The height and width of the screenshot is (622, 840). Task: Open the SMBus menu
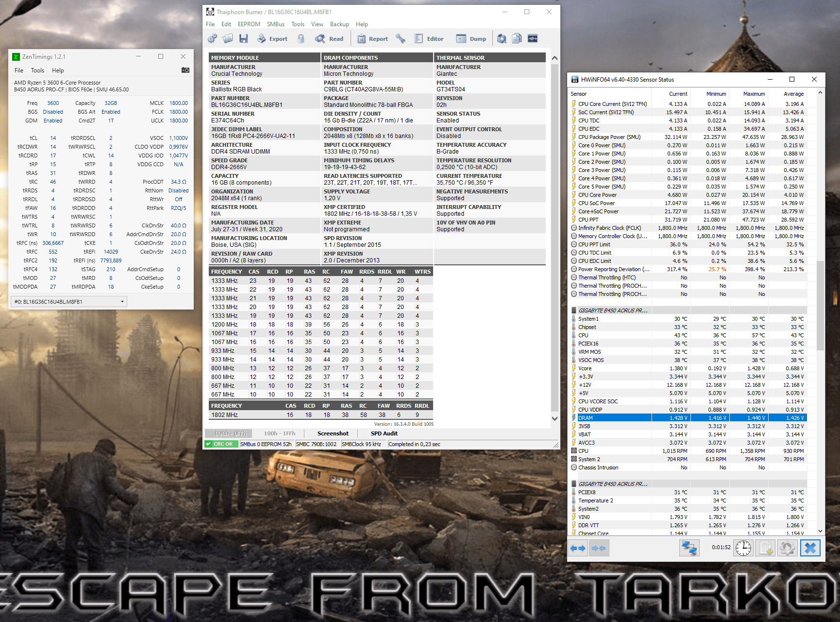[x=276, y=24]
